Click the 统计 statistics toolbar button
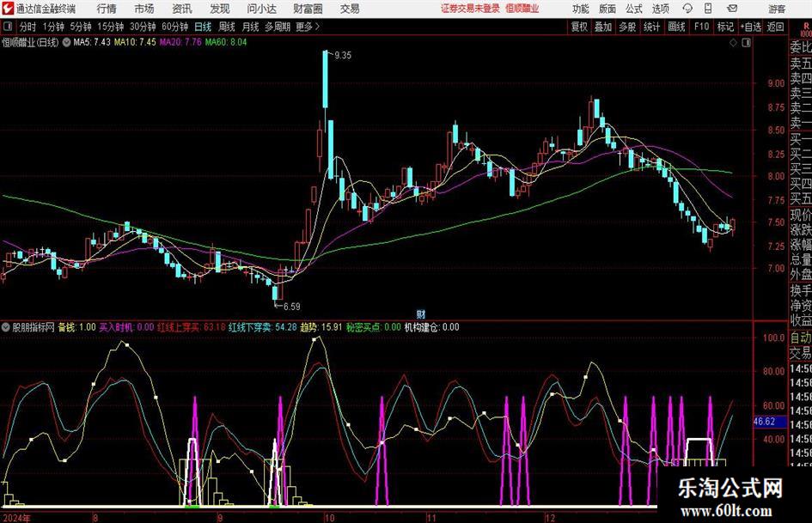The width and height of the screenshot is (812, 523). pos(651,27)
